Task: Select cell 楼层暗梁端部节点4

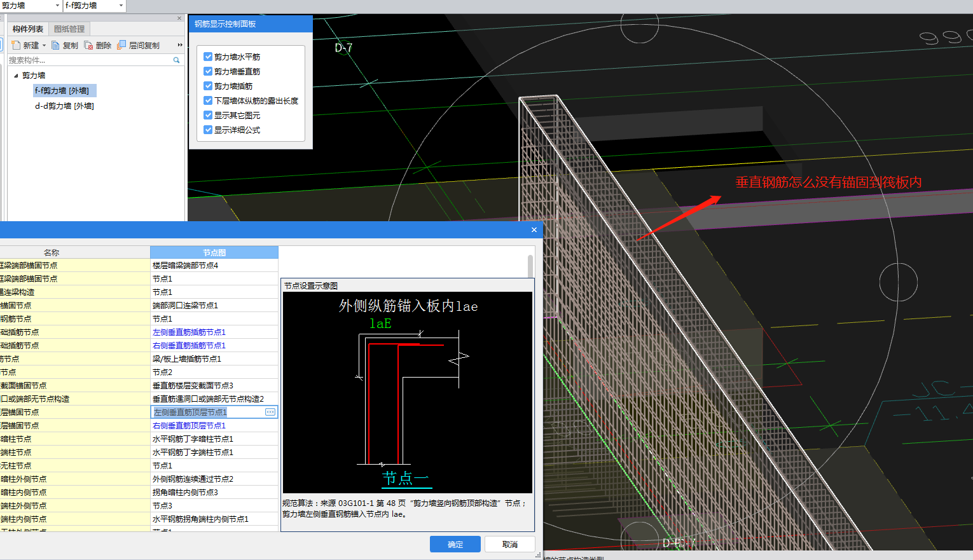Action: [x=214, y=266]
